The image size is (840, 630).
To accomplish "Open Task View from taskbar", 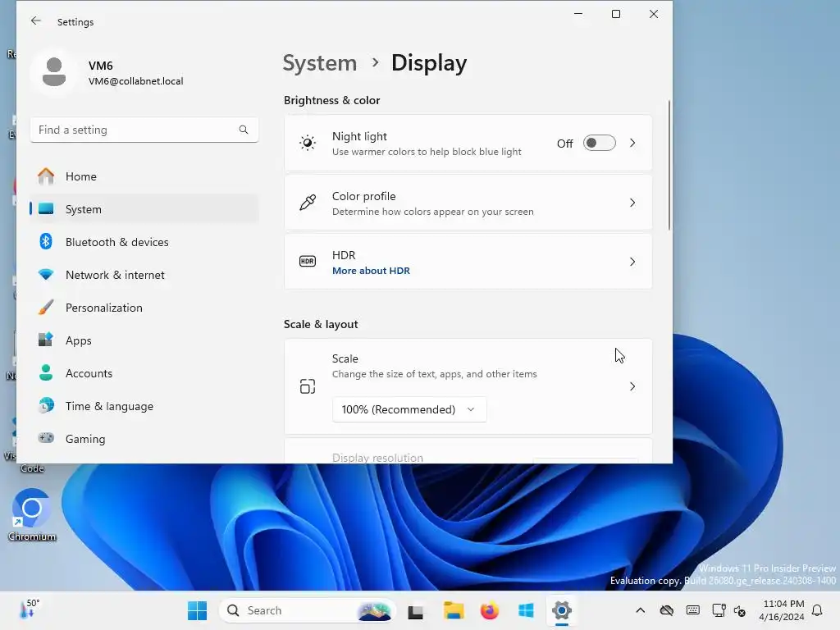I will 415,611.
